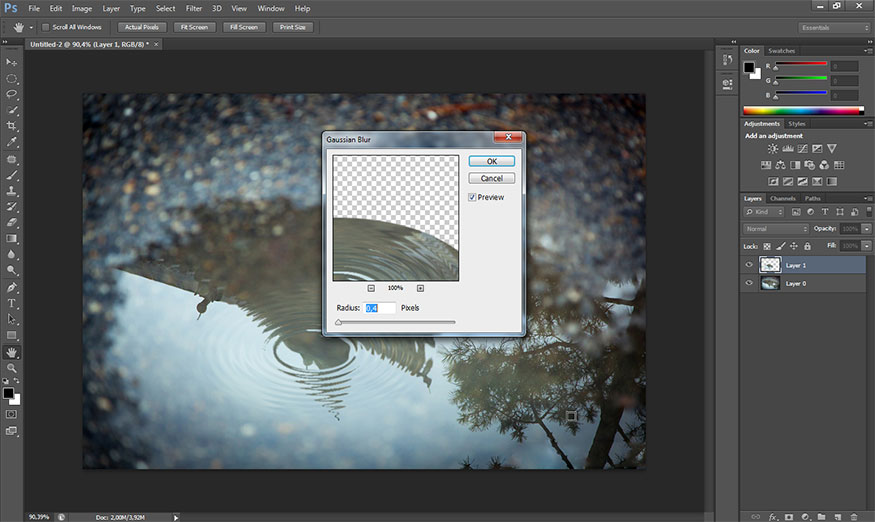Select the Eyedropper tool
875x522 pixels.
[x=12, y=142]
